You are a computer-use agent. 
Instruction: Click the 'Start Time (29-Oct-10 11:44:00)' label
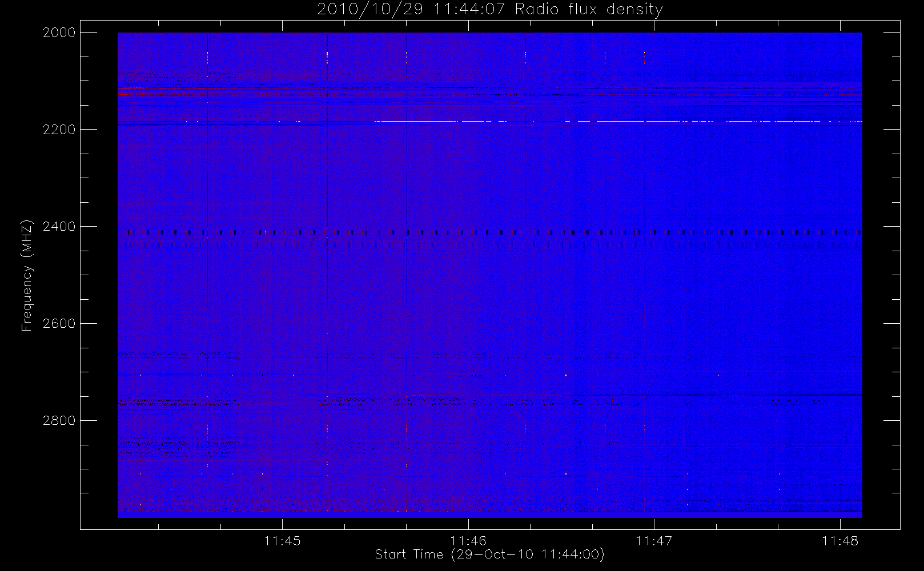(x=489, y=554)
